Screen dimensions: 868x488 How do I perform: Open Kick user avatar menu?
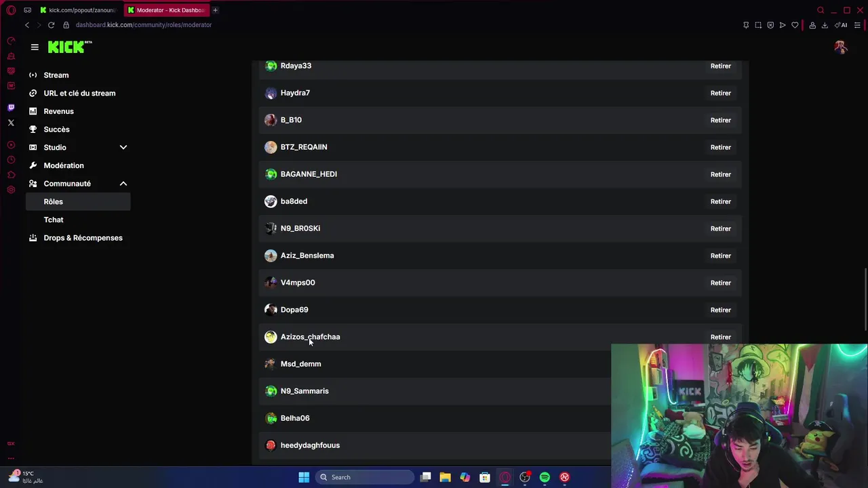pos(841,47)
